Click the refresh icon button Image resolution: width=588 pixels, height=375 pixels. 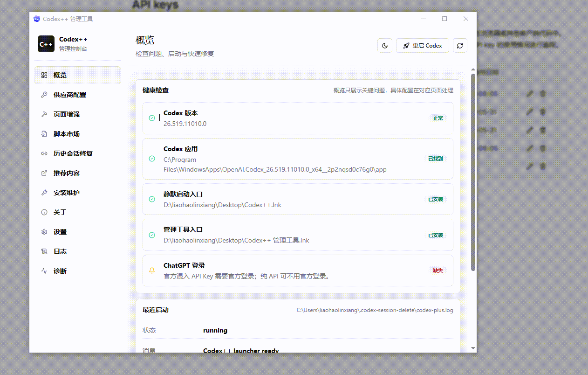[x=460, y=46]
